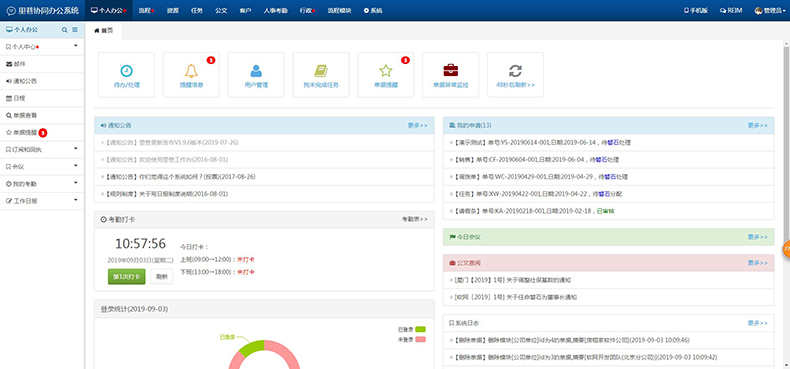The image size is (790, 369).
Task: Open more link in today's meeting panel
Action: coord(758,236)
